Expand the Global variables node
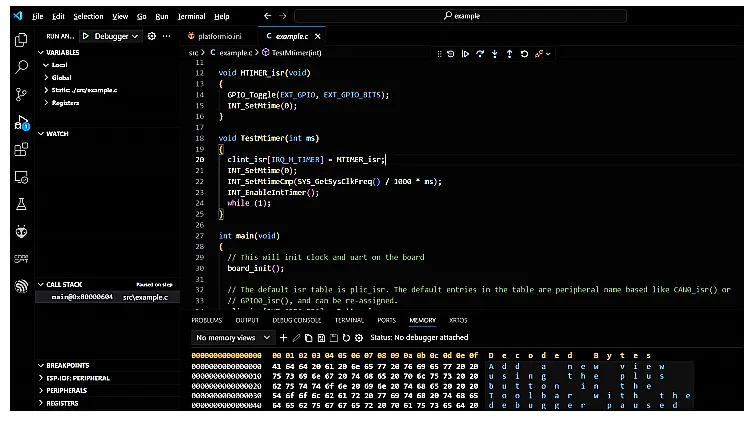 click(62, 76)
